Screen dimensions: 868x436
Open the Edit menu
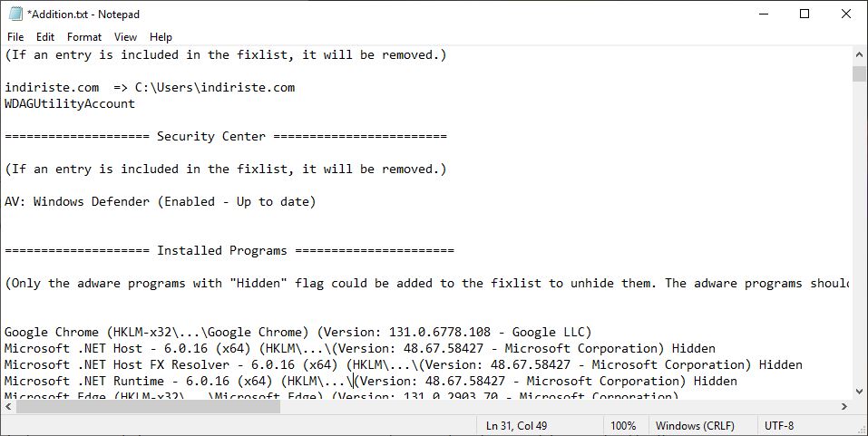(45, 37)
